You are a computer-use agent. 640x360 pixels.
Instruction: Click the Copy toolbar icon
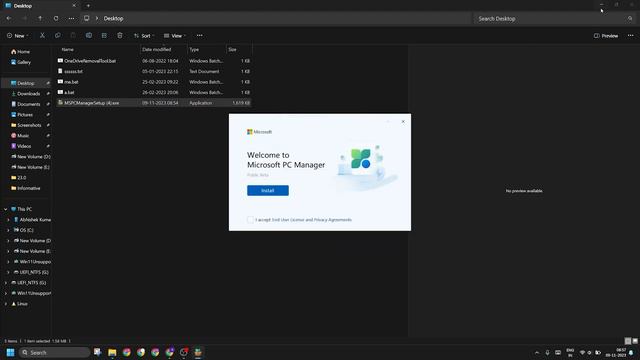[58, 36]
